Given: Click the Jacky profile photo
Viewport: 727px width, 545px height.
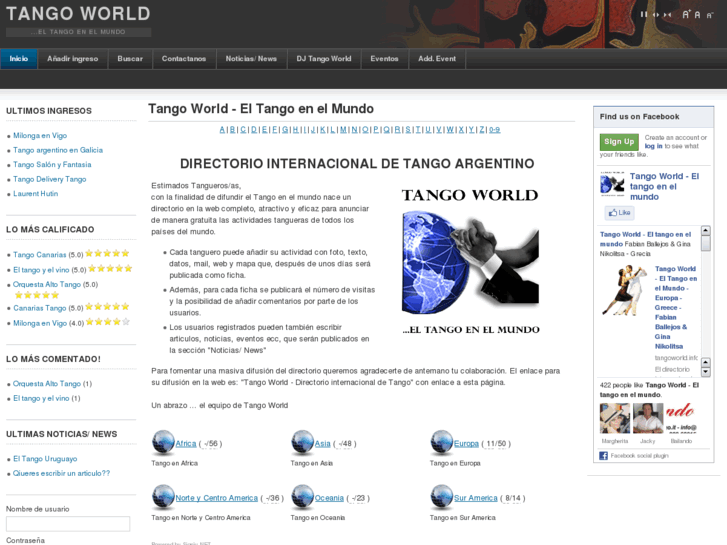Looking at the screenshot, I should (x=648, y=418).
